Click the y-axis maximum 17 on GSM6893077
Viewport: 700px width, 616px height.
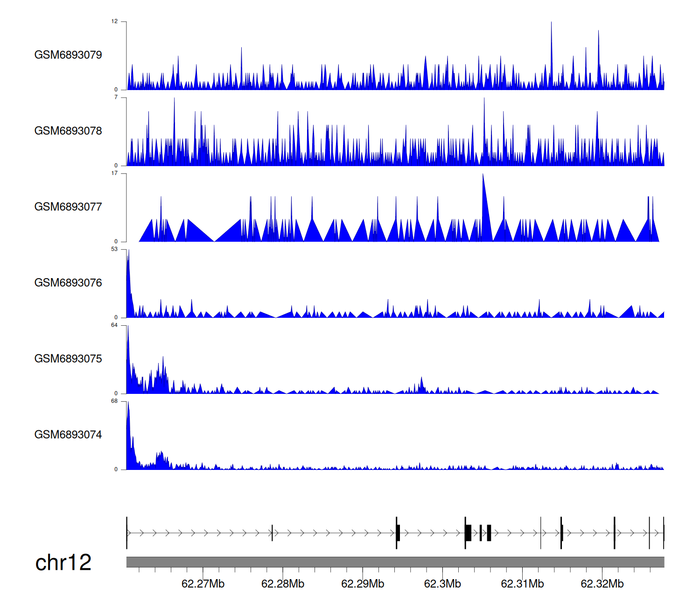tap(114, 173)
